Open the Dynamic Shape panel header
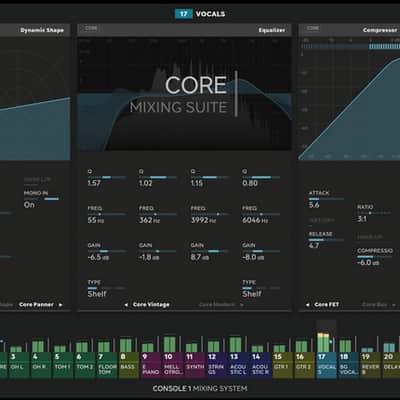This screenshot has width=400, height=400. [x=35, y=30]
